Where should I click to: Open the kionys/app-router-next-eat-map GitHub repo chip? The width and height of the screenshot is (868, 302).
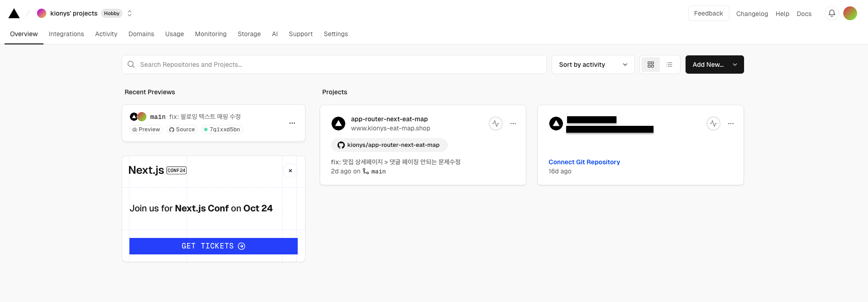[x=389, y=145]
